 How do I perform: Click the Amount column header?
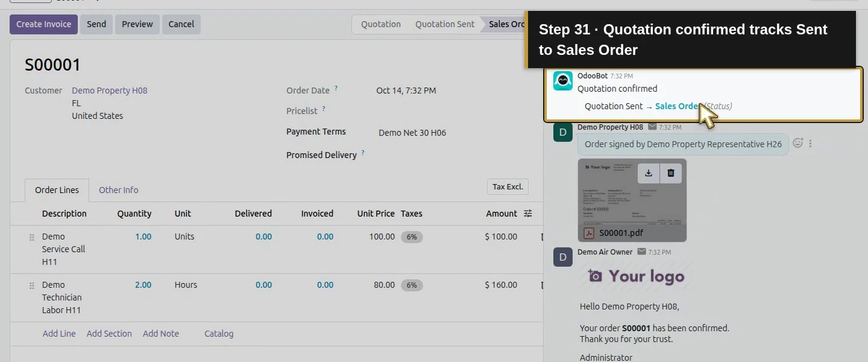pos(502,214)
